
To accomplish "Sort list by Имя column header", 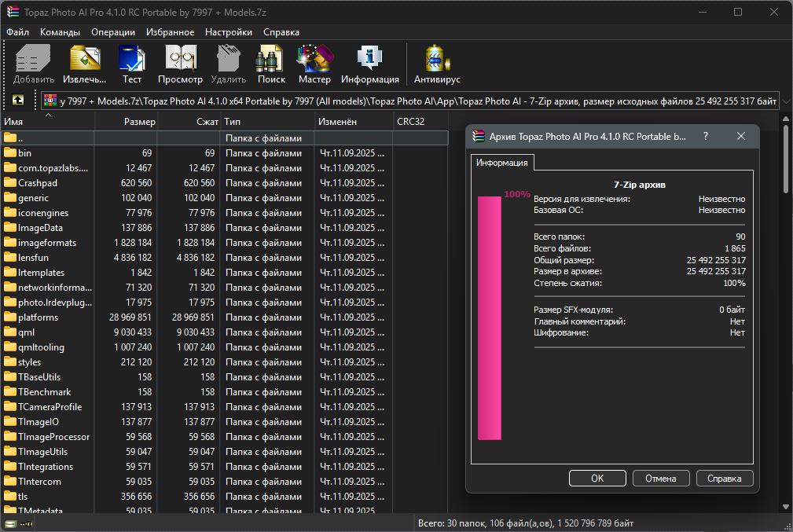I will pos(47,121).
